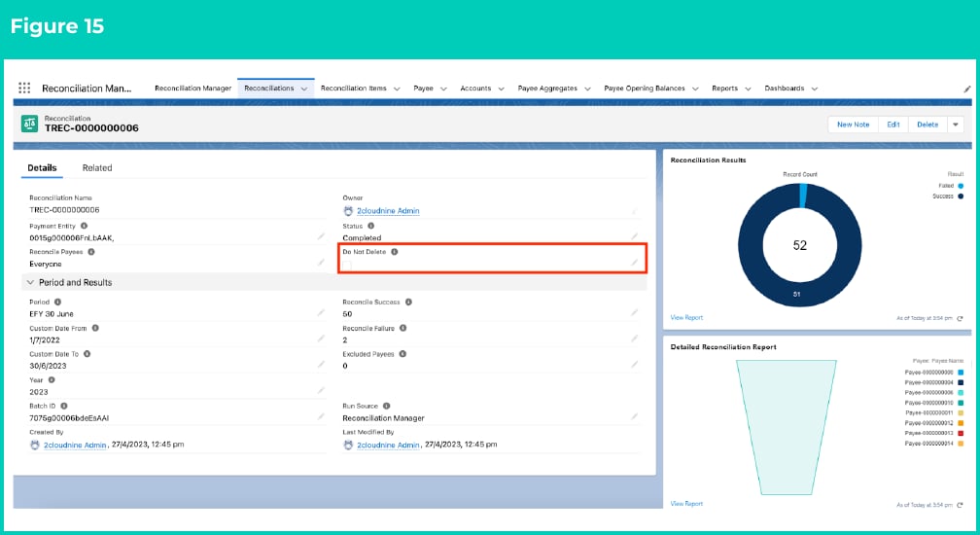Screen dimensions: 980x535
Task: Click info icon next to Year
Action: pyautogui.click(x=52, y=379)
